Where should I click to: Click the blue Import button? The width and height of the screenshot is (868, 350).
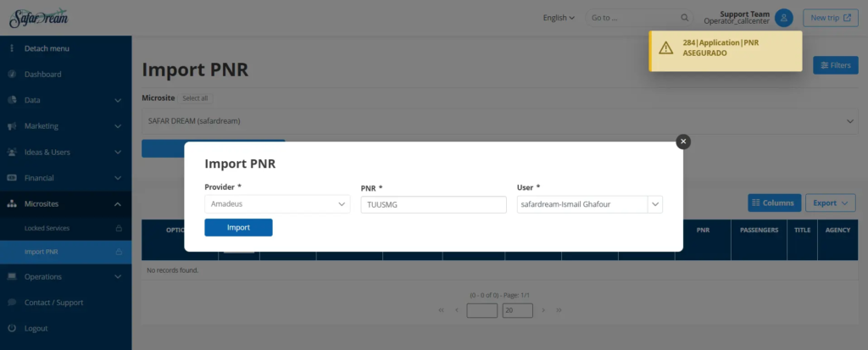238,227
